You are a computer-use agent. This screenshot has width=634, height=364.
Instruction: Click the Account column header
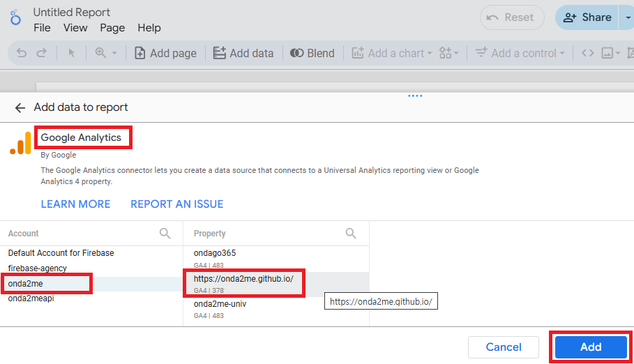(x=24, y=234)
